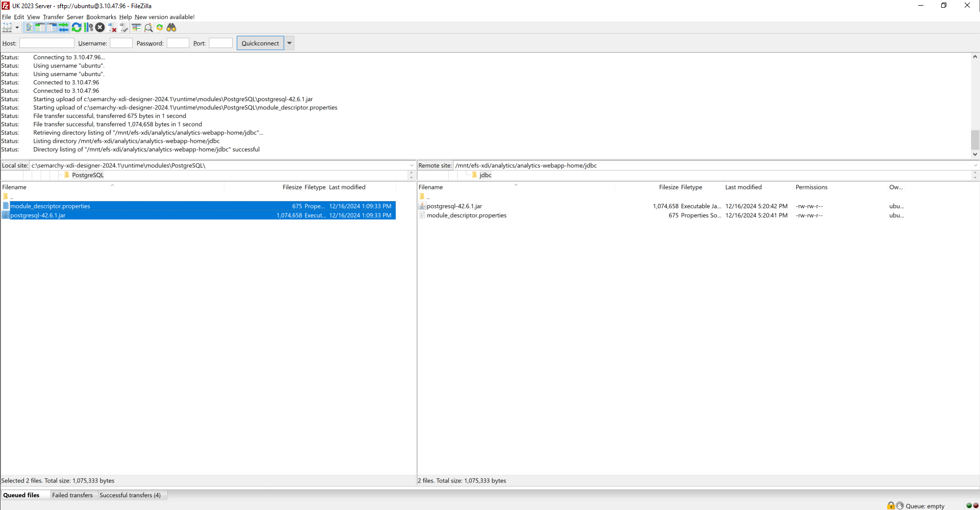Click the Quickconnect button

260,43
